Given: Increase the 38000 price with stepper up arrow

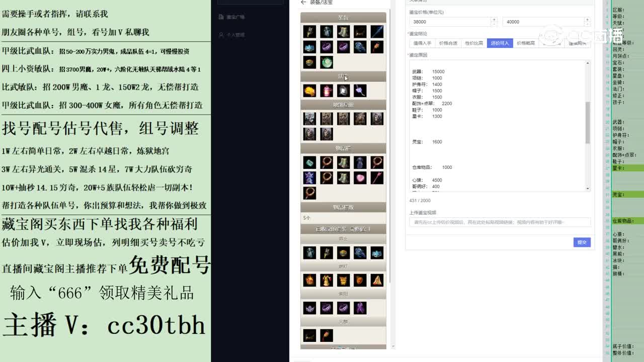Looking at the screenshot, I should [x=494, y=20].
